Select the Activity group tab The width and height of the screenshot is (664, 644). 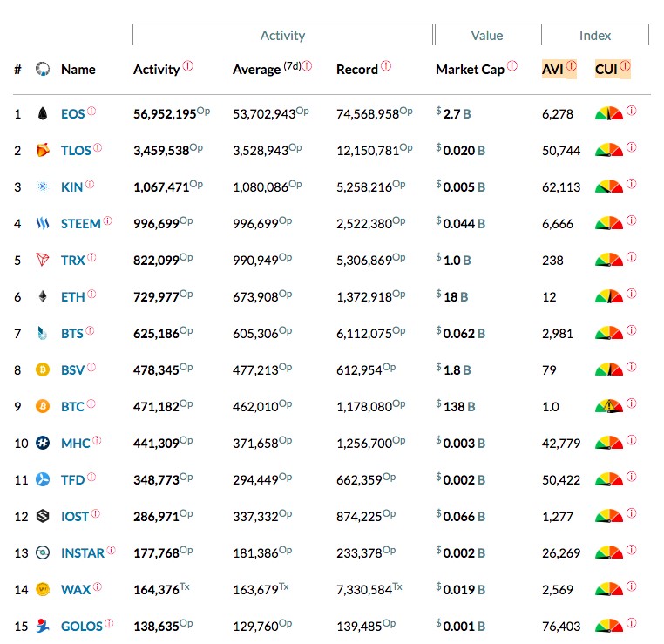(x=282, y=35)
